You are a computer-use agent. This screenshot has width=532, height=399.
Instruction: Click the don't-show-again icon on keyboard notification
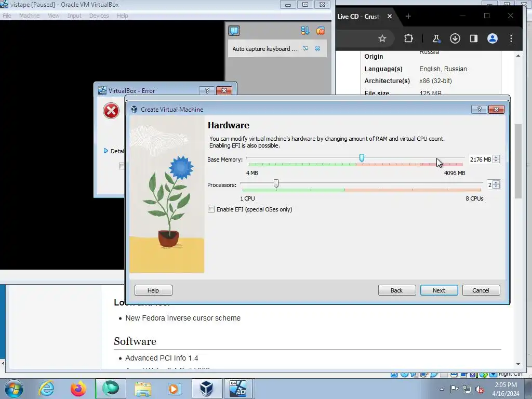[305, 48]
